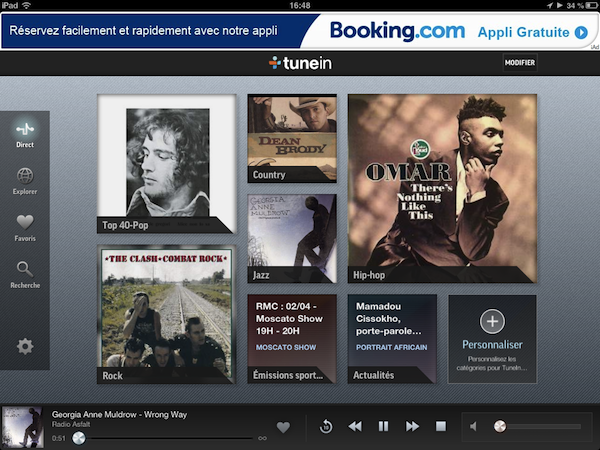Click the fast-forward playback button
Screen dimensions: 600x450
412,426
